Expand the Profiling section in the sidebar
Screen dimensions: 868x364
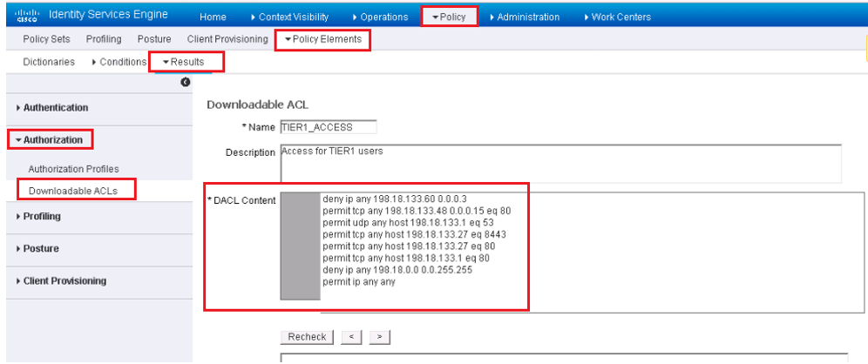click(38, 216)
